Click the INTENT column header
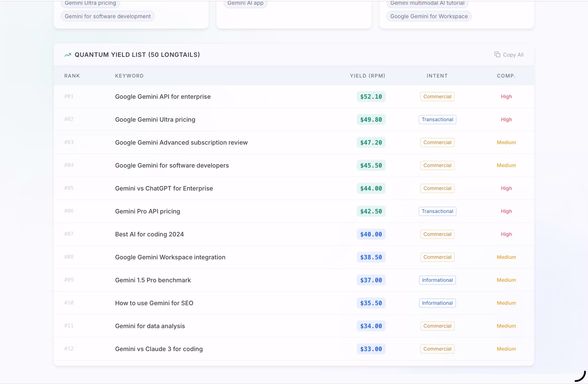Screen dimensions: 588x384 (x=437, y=76)
